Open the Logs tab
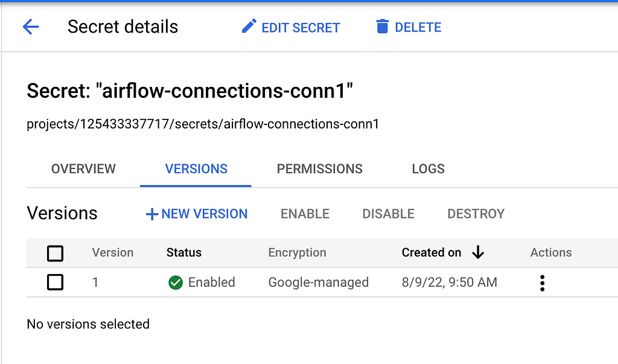Viewport: 618px width, 364px height. pyautogui.click(x=428, y=169)
